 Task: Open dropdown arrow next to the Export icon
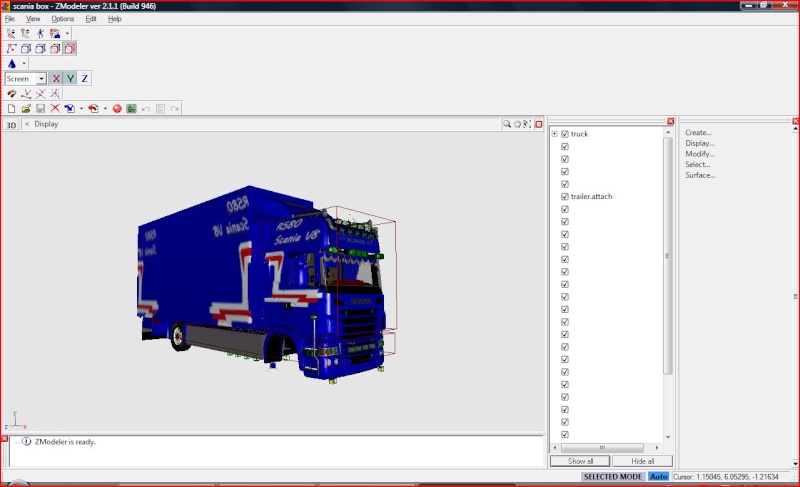point(105,109)
